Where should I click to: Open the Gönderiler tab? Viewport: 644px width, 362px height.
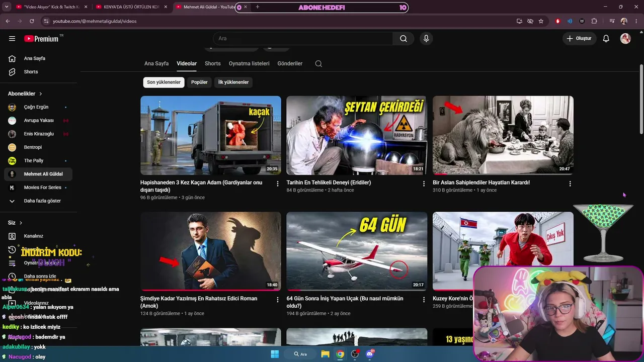pos(290,64)
